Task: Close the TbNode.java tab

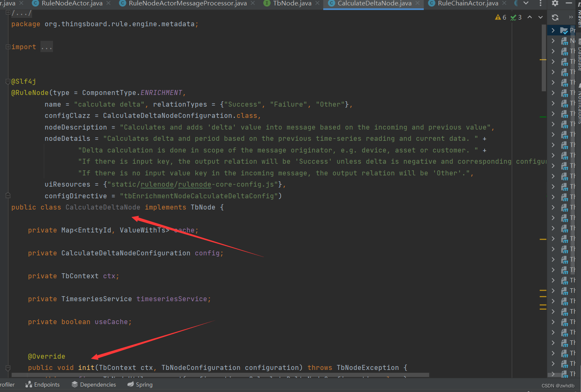Action: (317, 3)
